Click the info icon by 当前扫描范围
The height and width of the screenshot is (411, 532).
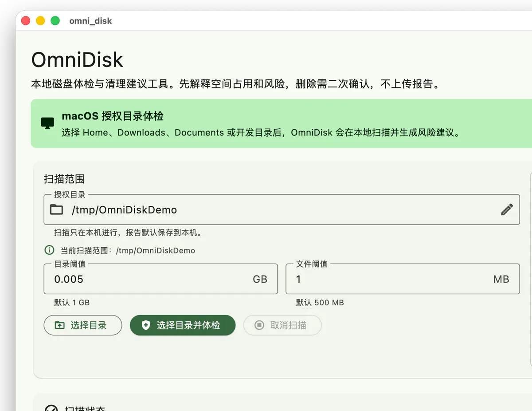tap(50, 250)
